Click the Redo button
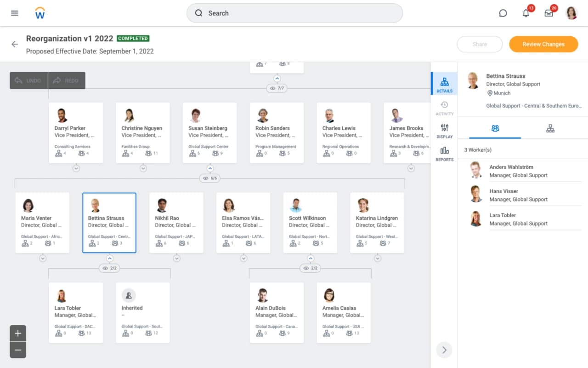The height and width of the screenshot is (368, 588). click(x=67, y=80)
